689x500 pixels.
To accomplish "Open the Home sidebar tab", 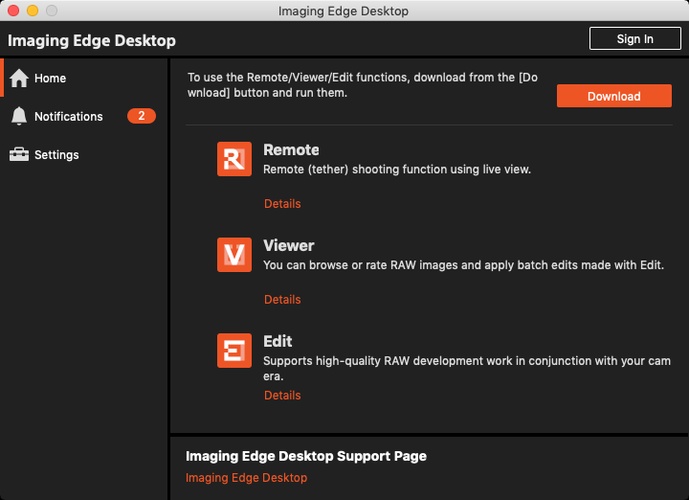I will click(84, 78).
